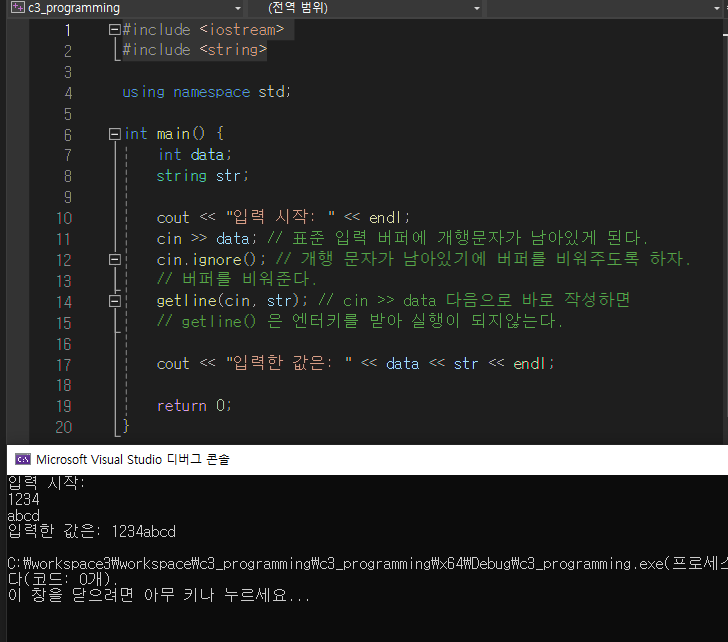
Task: Click line number 20 in the gutter
Action: (64, 427)
